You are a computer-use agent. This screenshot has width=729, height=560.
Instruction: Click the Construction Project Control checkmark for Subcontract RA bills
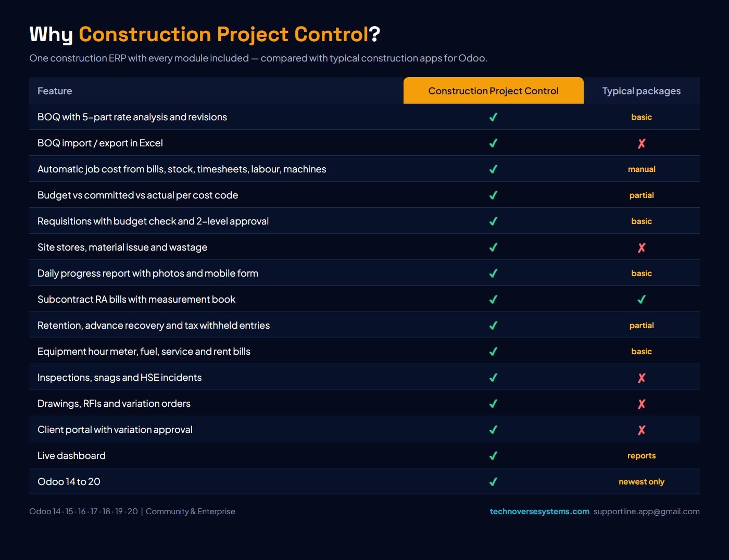pos(493,300)
